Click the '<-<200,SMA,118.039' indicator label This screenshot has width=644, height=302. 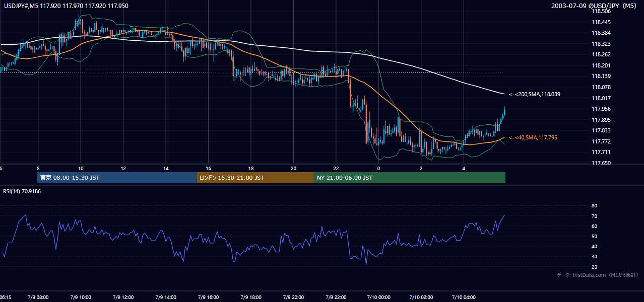click(534, 94)
